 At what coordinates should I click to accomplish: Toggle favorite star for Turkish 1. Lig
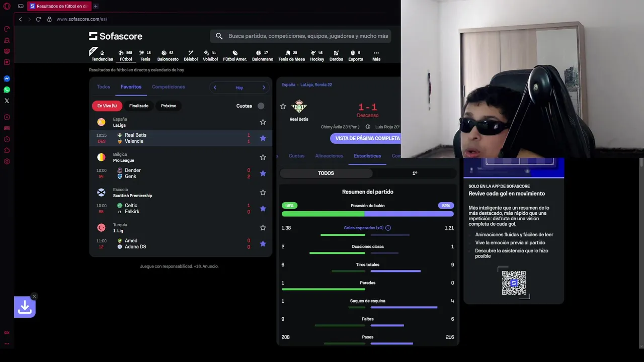263,228
